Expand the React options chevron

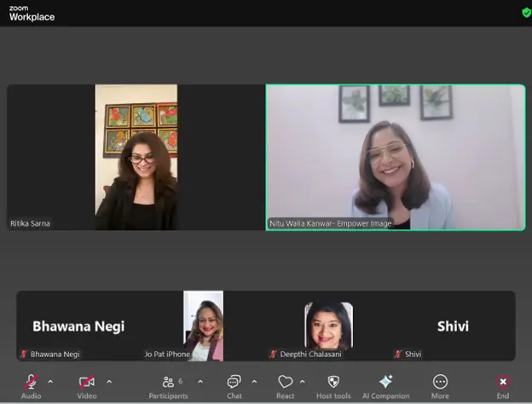[x=303, y=381]
